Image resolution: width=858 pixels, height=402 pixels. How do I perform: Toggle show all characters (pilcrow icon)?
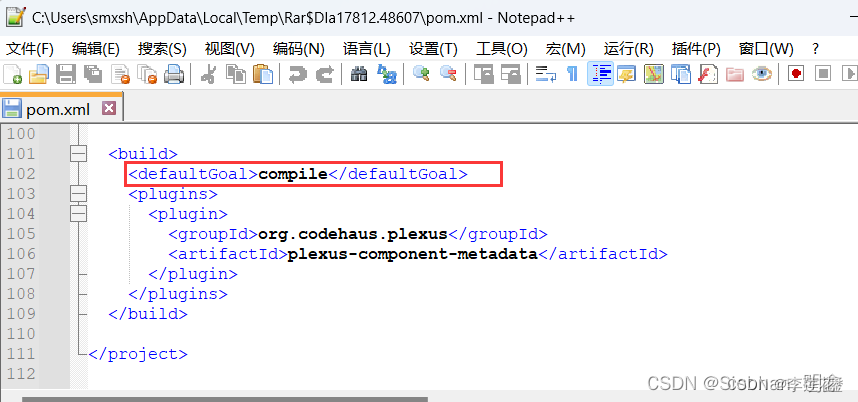(572, 74)
